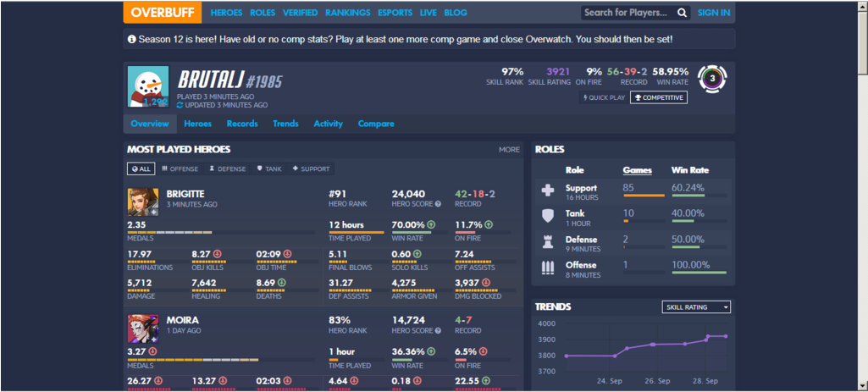Click the up arrow next to Brigitte's 70.00% win rate
This screenshot has height=392, width=868.
[430, 225]
